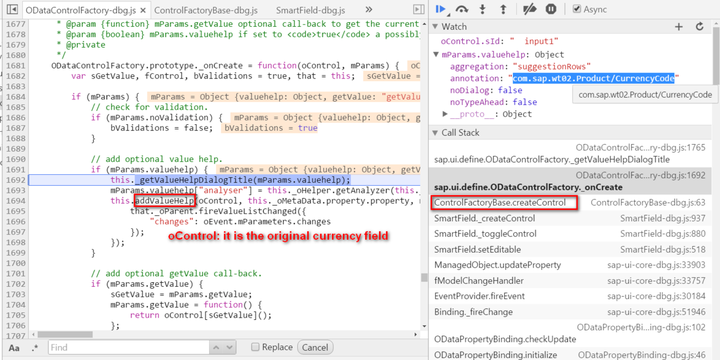Open the SmartField-dbg.js tab
Screen dimensions: 720x360
click(x=310, y=10)
